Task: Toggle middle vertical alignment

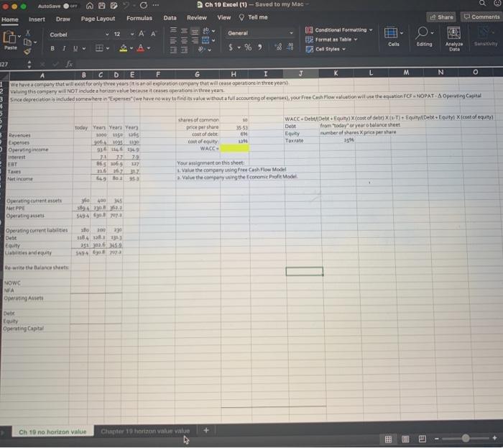Action: pyautogui.click(x=184, y=31)
